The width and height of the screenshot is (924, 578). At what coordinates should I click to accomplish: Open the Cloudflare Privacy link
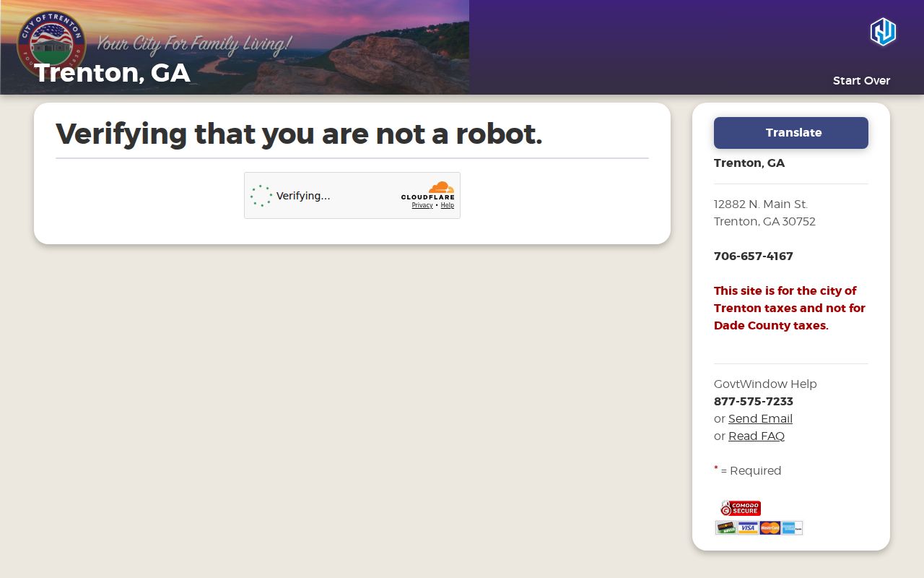[x=422, y=205]
